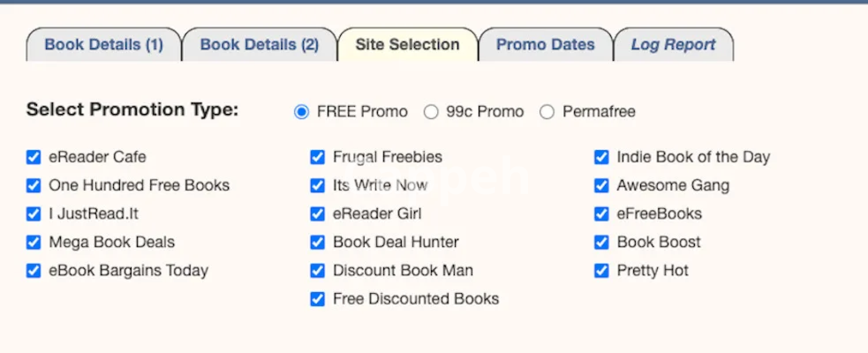Deselect the Mega Book Deals site
868x353 pixels.
[x=33, y=242]
